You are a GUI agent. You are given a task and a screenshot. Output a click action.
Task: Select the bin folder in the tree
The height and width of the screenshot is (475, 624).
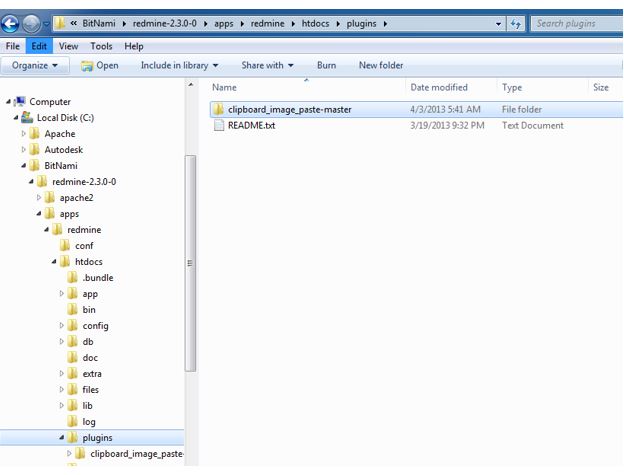89,310
